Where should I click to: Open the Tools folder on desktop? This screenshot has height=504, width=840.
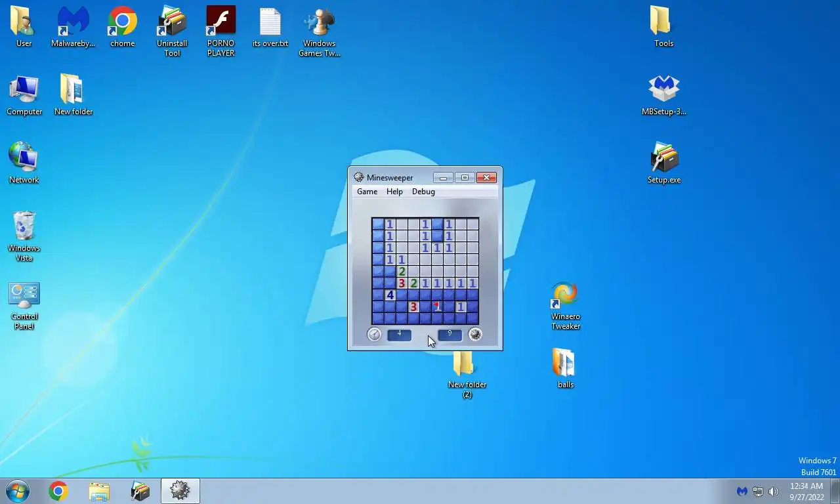(x=663, y=27)
